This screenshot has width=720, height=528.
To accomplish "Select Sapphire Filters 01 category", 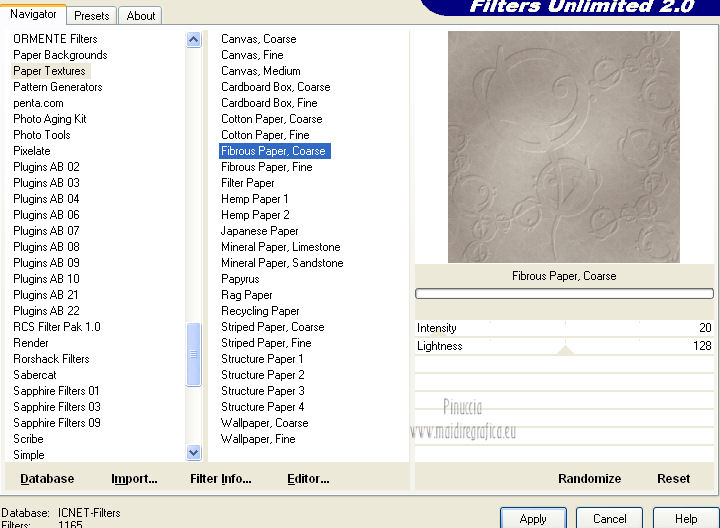I will click(x=56, y=391).
